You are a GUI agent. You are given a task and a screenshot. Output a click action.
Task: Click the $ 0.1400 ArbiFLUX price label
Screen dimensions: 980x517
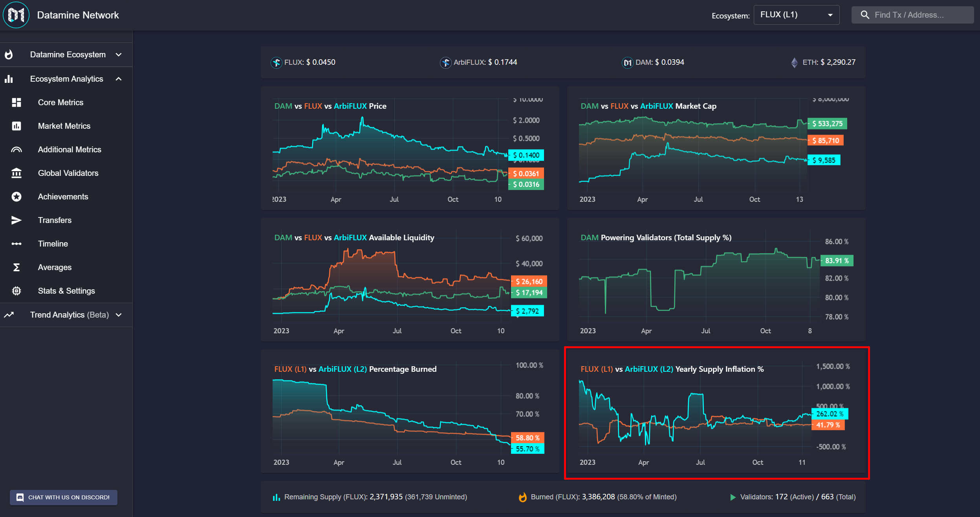click(526, 155)
